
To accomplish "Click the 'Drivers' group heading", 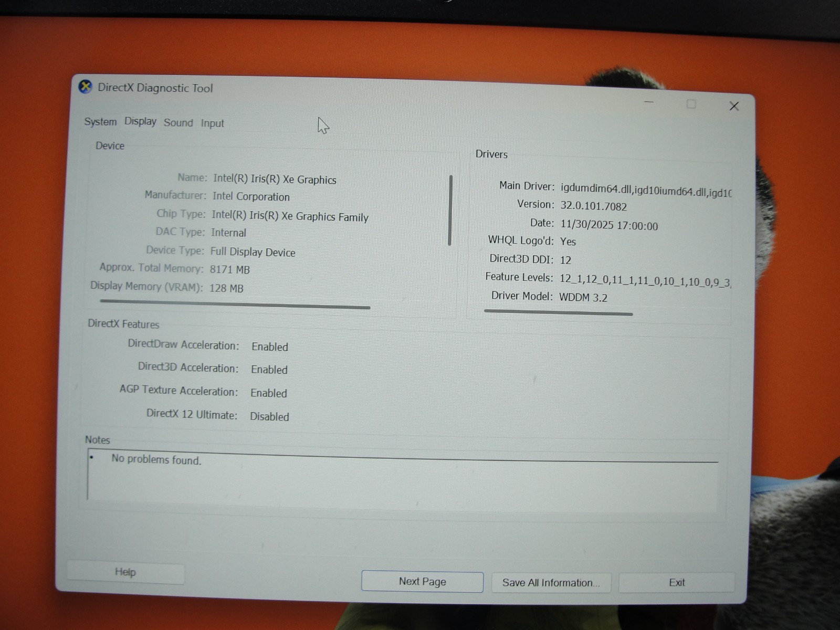I will 491,154.
